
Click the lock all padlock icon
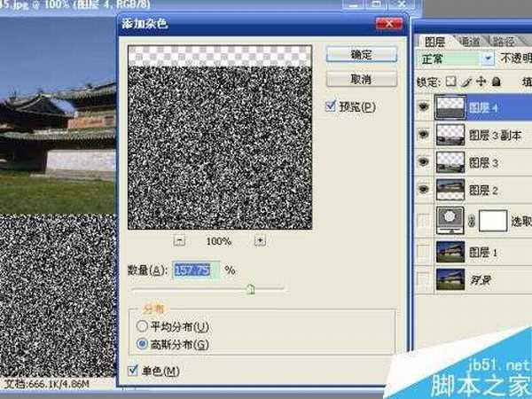pyautogui.click(x=495, y=82)
